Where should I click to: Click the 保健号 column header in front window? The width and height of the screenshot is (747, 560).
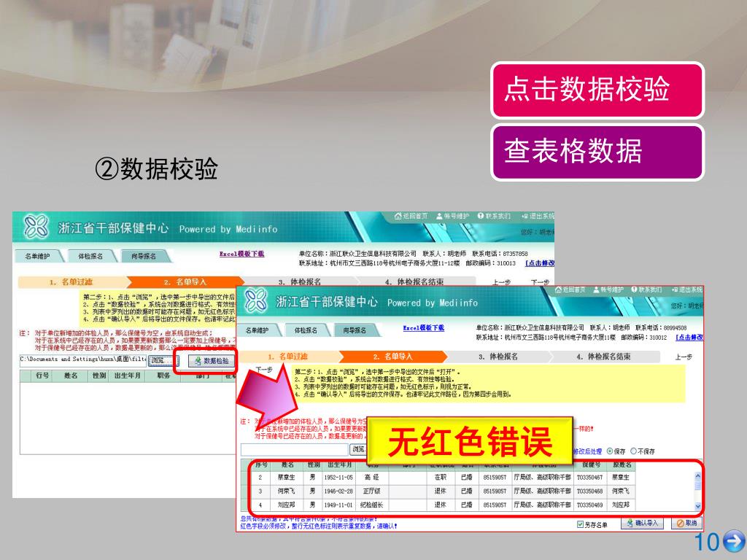pos(591,464)
